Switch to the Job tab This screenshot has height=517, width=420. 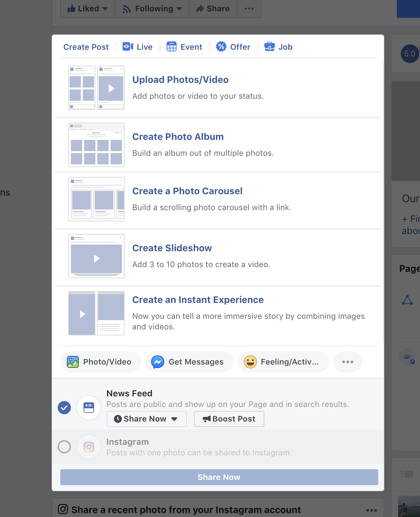coord(278,47)
